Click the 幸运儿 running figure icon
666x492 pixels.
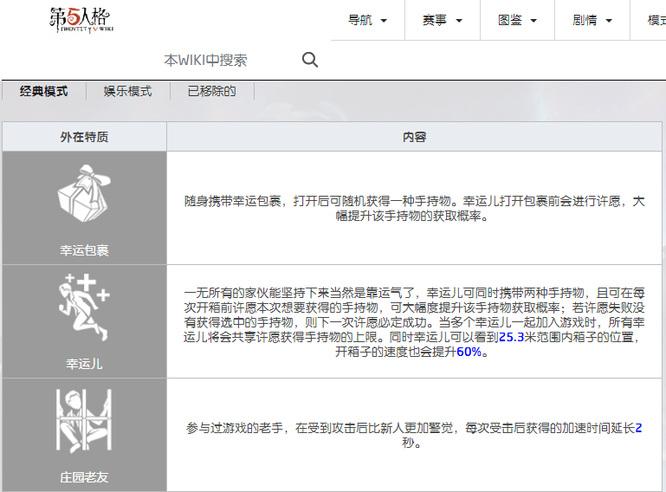coord(84,307)
